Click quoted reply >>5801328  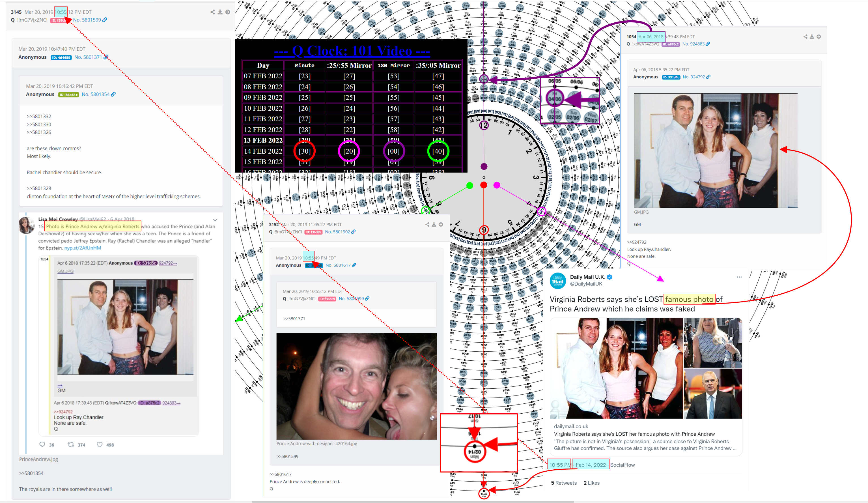[39, 188]
